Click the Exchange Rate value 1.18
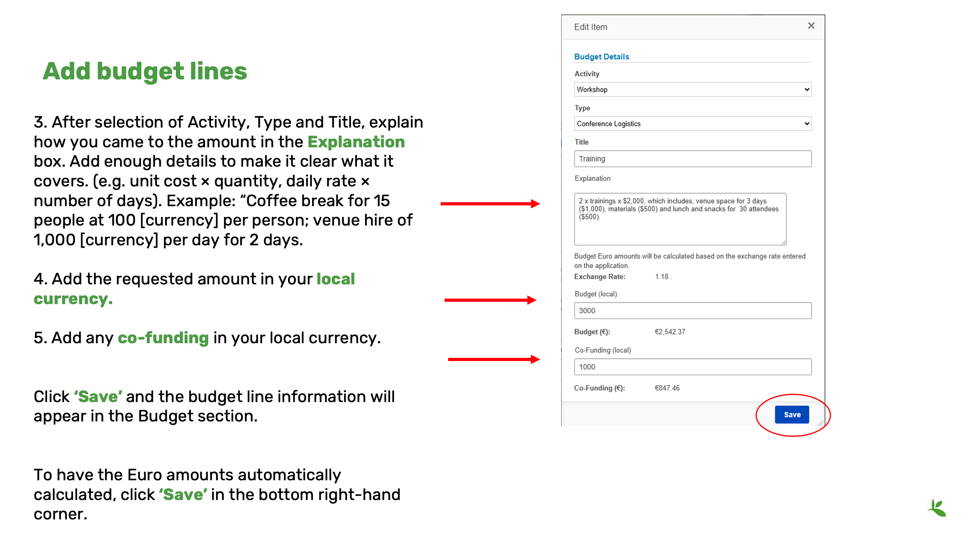The height and width of the screenshot is (551, 980). 661,277
